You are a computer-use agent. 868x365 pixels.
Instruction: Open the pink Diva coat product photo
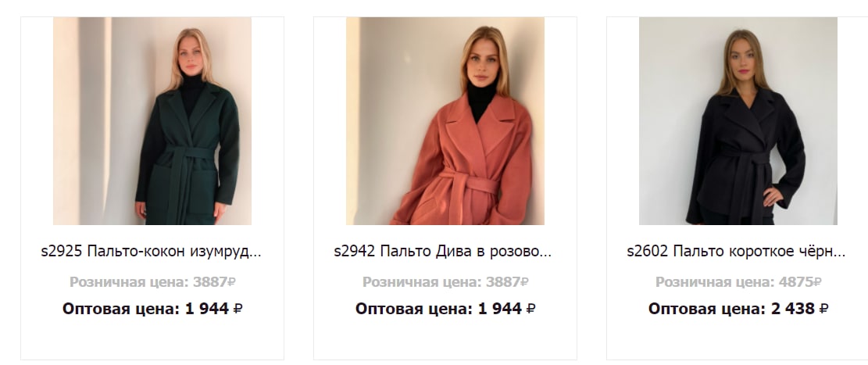pyautogui.click(x=445, y=120)
